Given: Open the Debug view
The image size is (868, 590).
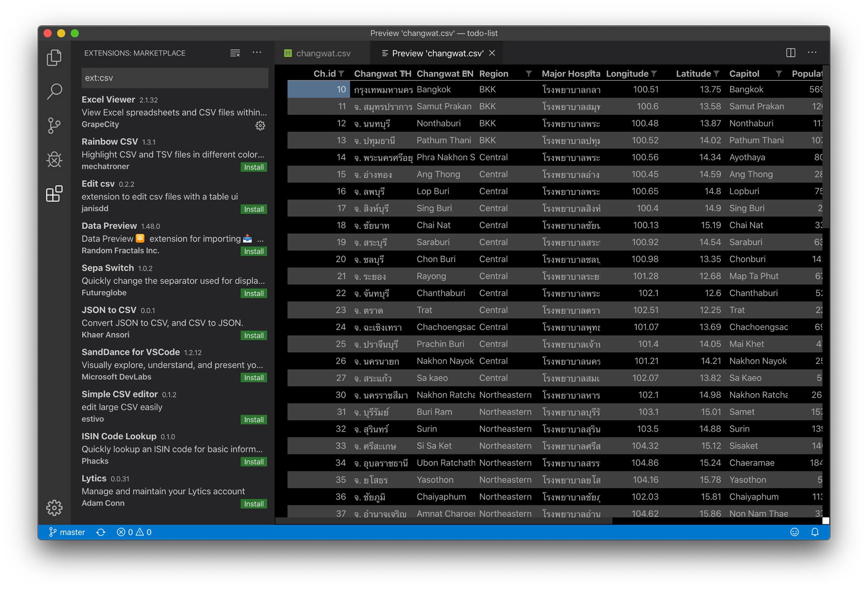Looking at the screenshot, I should click(54, 160).
